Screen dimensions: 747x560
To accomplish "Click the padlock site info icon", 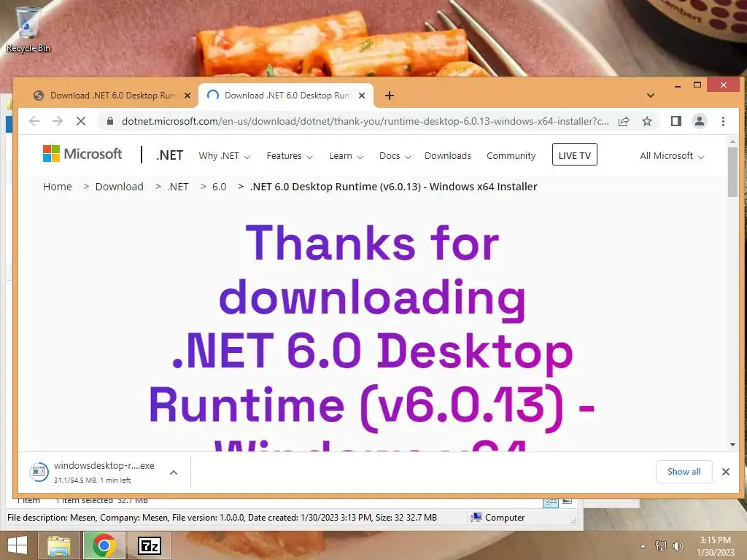I will 110,121.
